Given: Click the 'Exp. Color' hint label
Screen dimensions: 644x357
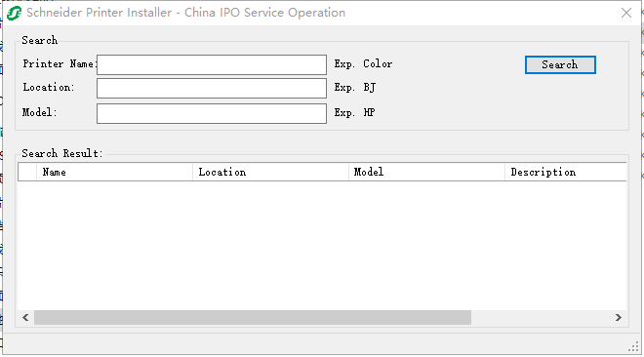Looking at the screenshot, I should [x=363, y=64].
